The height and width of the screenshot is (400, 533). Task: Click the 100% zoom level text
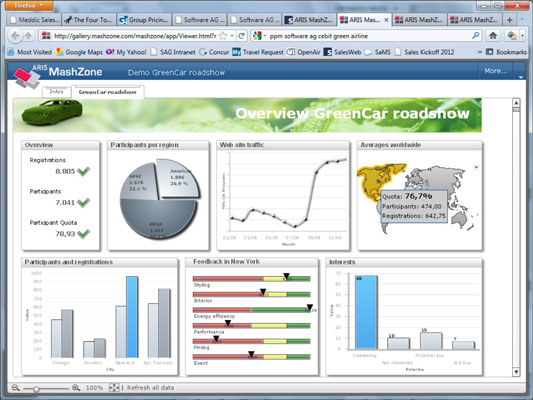pos(94,387)
